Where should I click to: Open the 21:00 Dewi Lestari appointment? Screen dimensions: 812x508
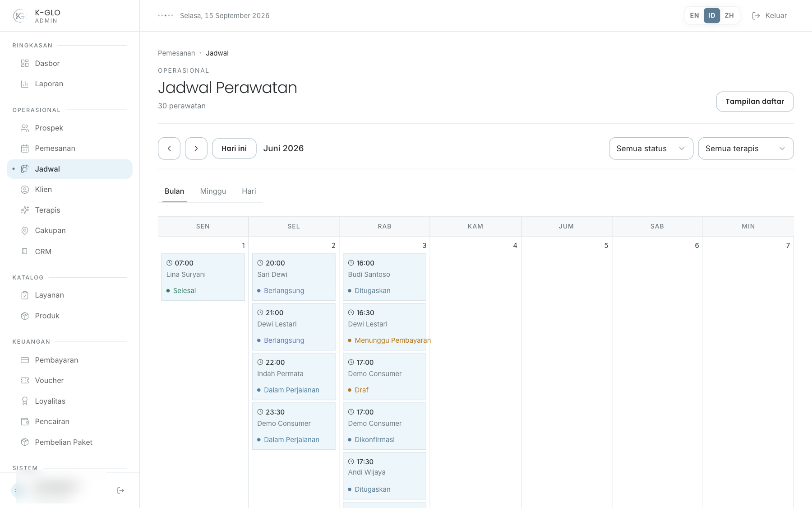294,327
